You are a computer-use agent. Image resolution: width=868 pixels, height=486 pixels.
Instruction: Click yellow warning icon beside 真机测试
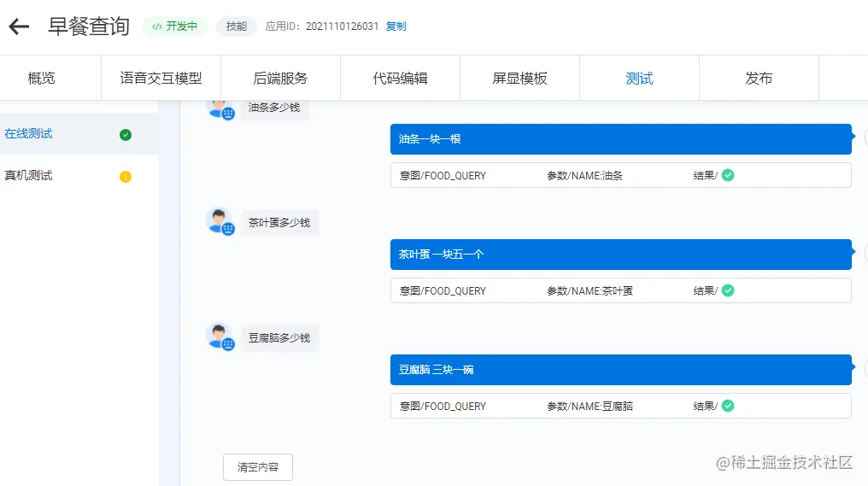pyautogui.click(x=126, y=177)
